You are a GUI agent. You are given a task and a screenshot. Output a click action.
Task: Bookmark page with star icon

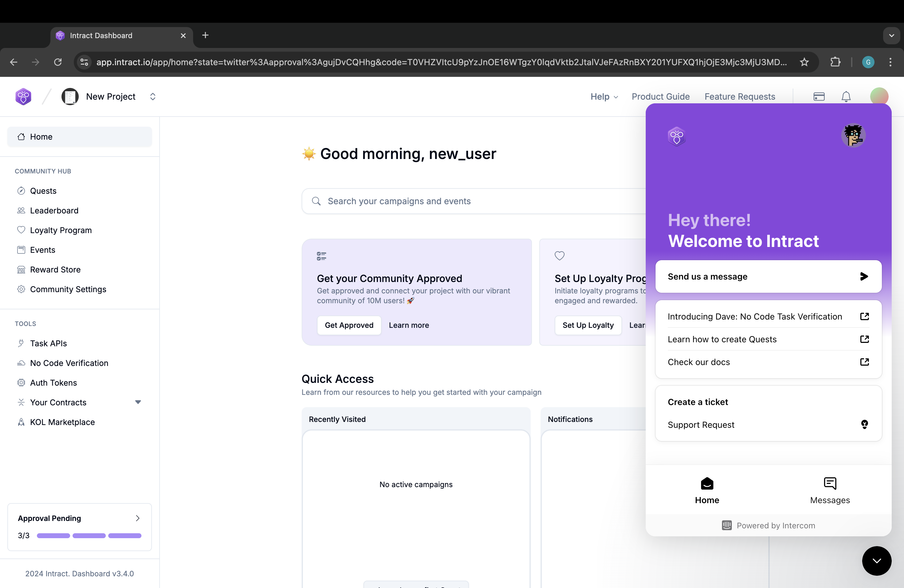[804, 62]
